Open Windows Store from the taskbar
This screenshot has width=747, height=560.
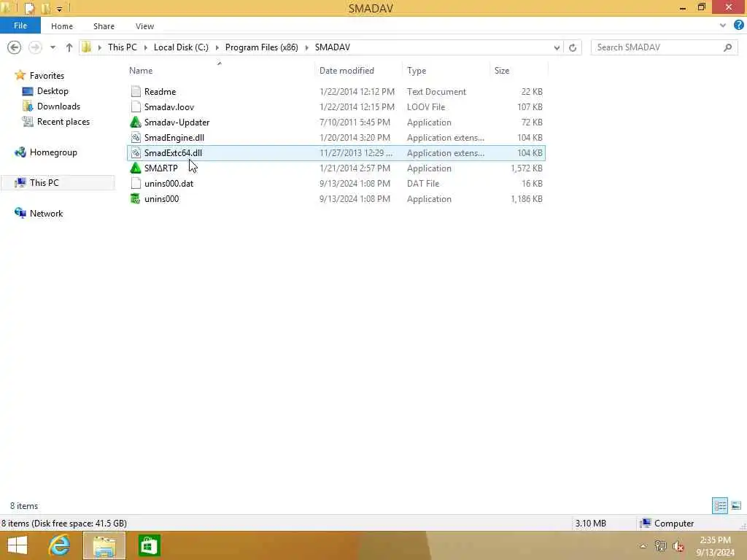(x=149, y=545)
